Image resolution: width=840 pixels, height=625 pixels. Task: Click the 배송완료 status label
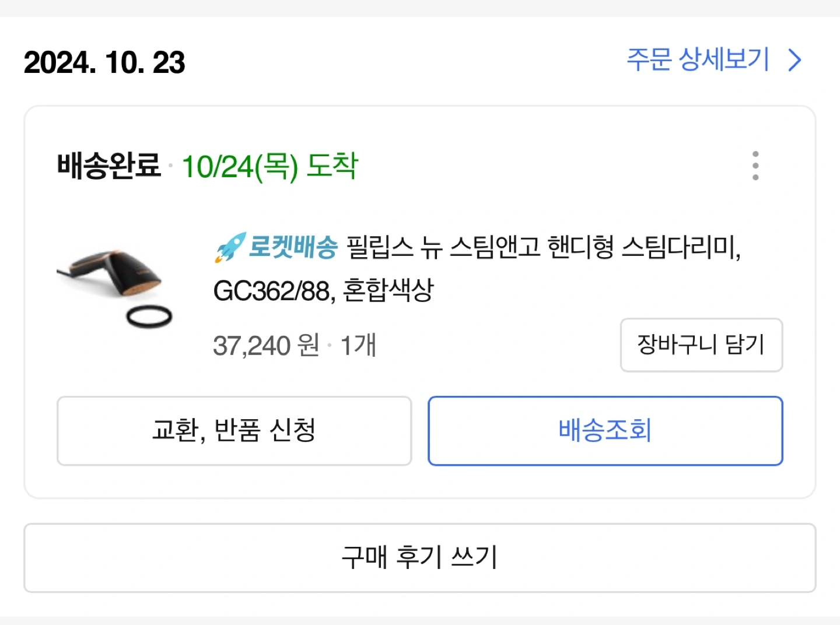[109, 166]
